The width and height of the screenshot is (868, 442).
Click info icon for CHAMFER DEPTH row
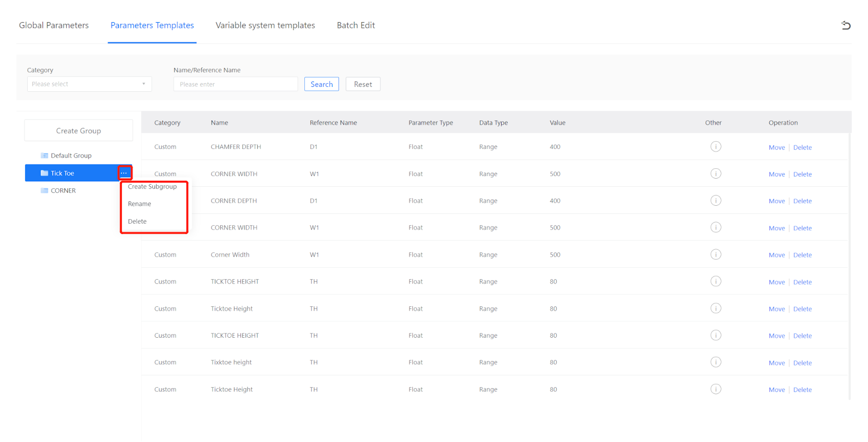(716, 147)
